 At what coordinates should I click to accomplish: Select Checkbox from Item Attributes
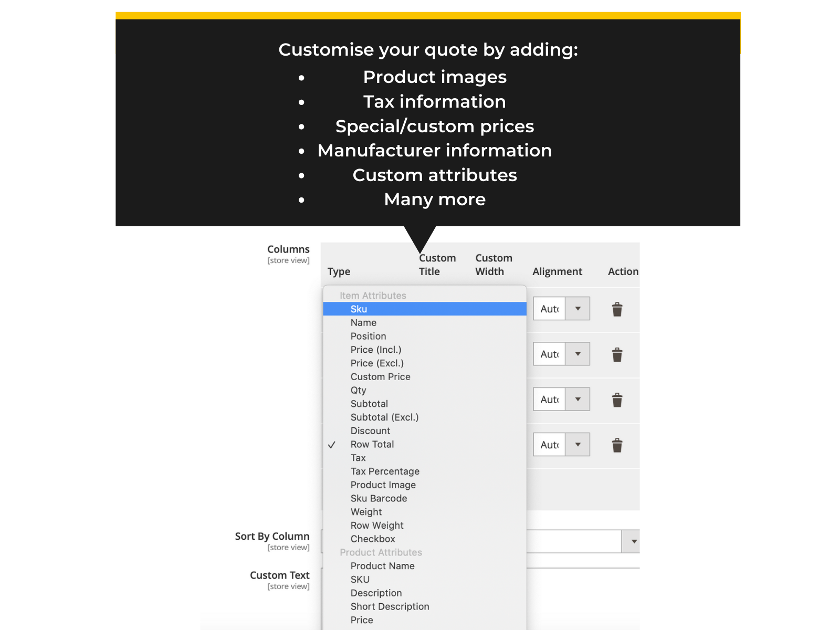click(x=373, y=539)
